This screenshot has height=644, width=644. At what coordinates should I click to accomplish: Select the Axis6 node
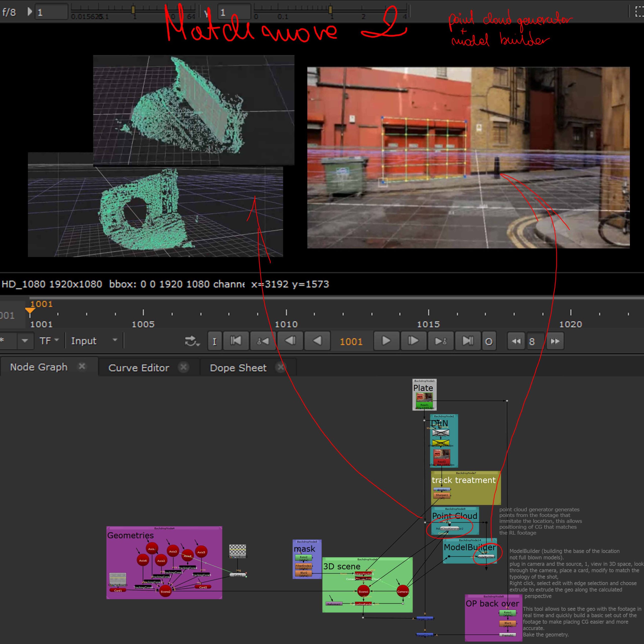click(143, 560)
